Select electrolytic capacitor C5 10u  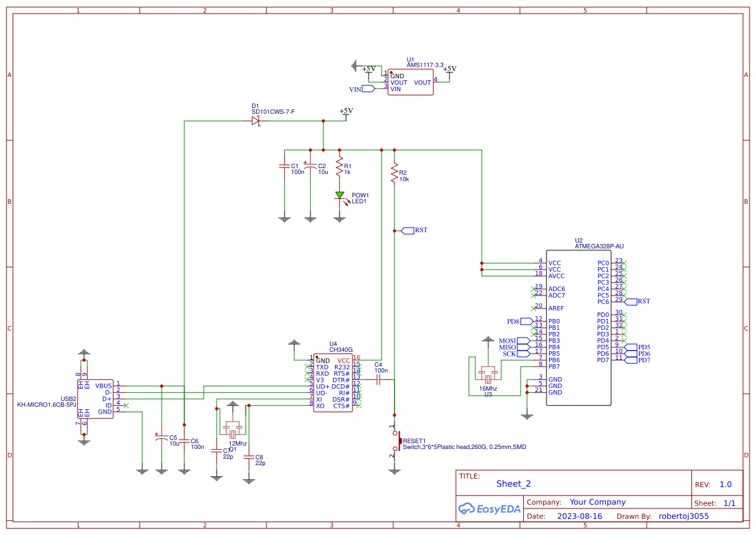[x=160, y=439]
